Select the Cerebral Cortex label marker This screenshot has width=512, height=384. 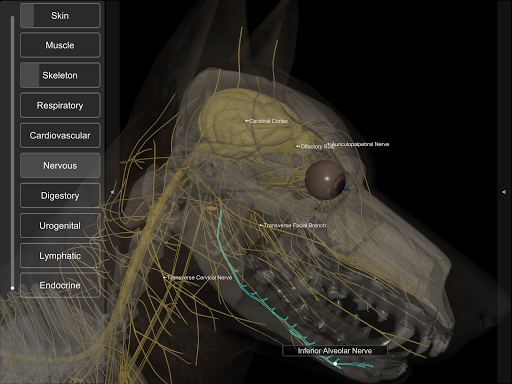(x=267, y=121)
